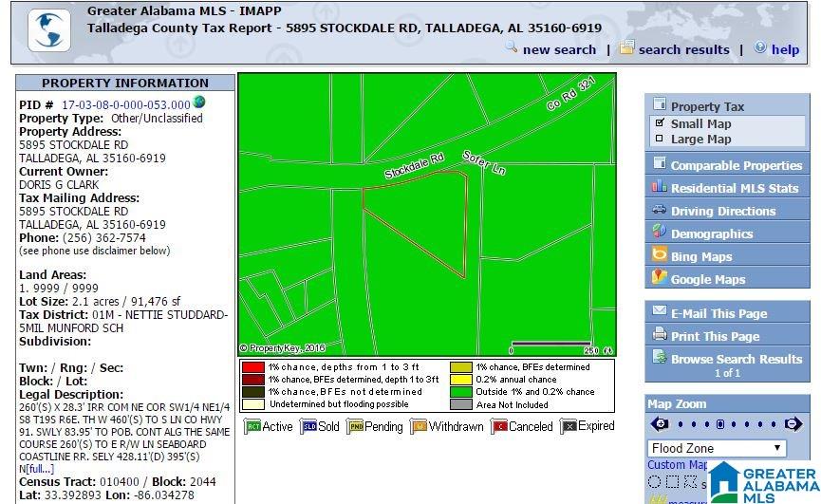Click the E-Mail This Page envelope icon

[x=660, y=311]
